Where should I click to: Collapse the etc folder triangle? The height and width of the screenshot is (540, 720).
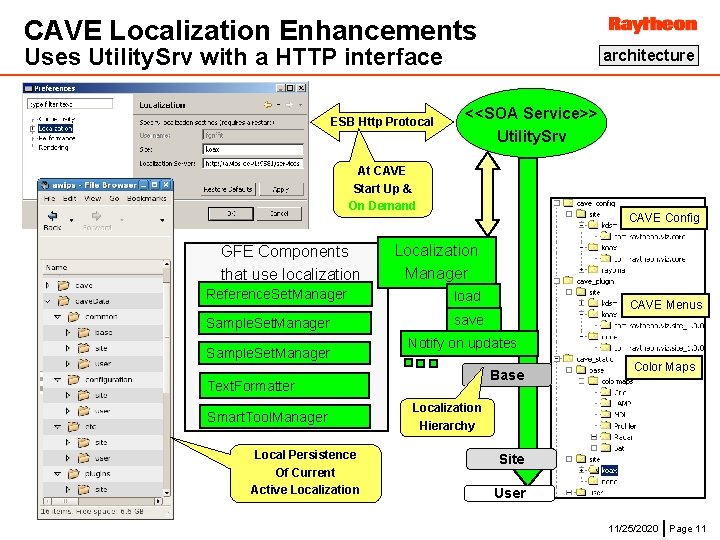click(x=57, y=427)
